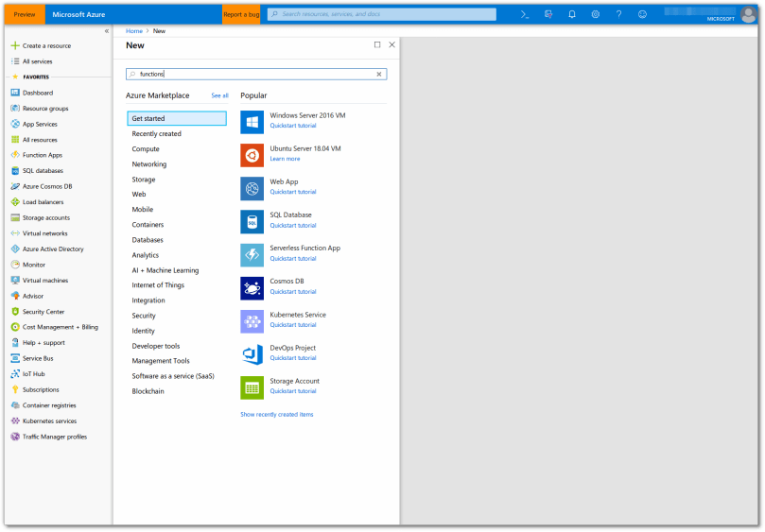
Task: Select the Cosmos DB icon tile
Action: click(252, 287)
